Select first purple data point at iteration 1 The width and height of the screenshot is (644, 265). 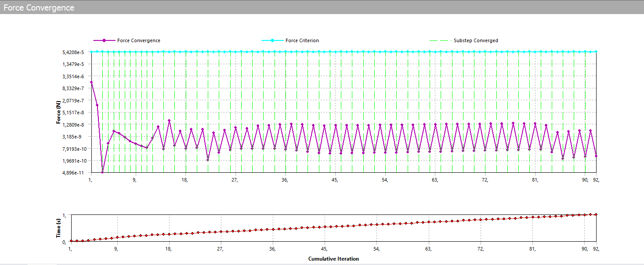[91, 82]
